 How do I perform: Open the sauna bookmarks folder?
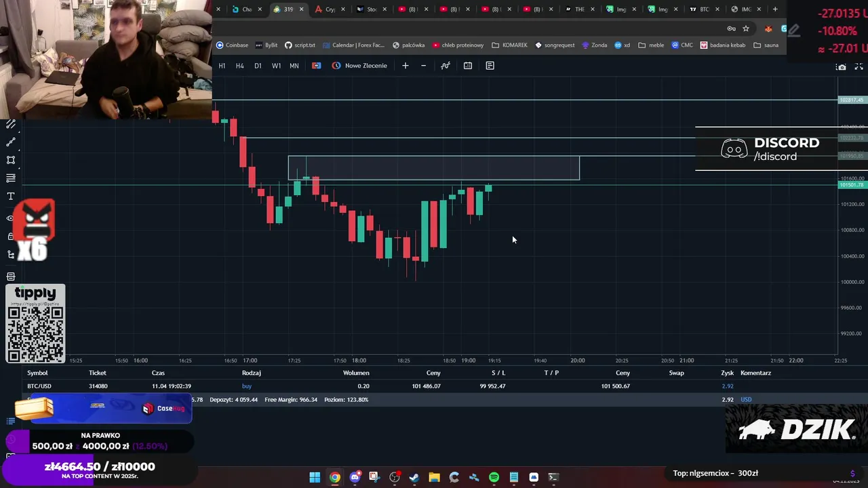pos(766,45)
